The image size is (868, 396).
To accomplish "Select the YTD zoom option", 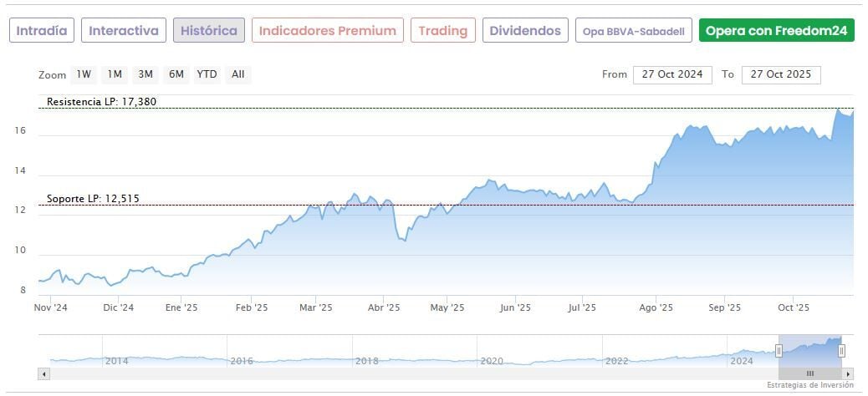I will pyautogui.click(x=207, y=74).
